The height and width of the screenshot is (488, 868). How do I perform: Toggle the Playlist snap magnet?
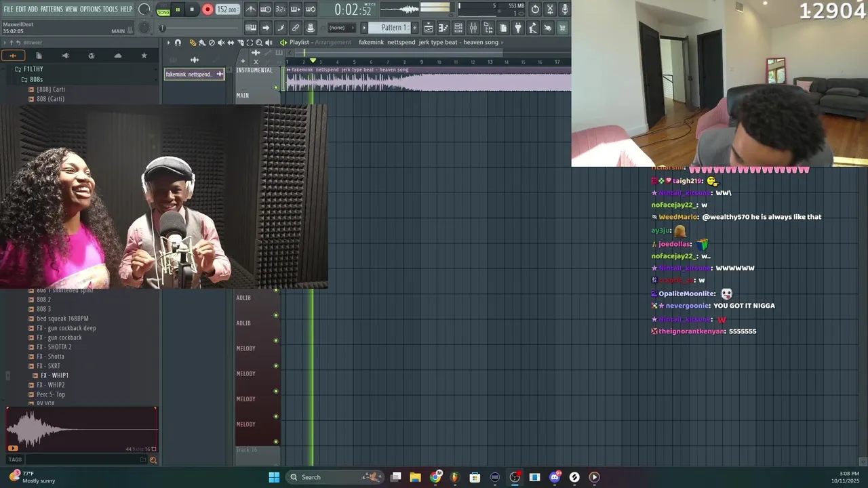pos(178,42)
